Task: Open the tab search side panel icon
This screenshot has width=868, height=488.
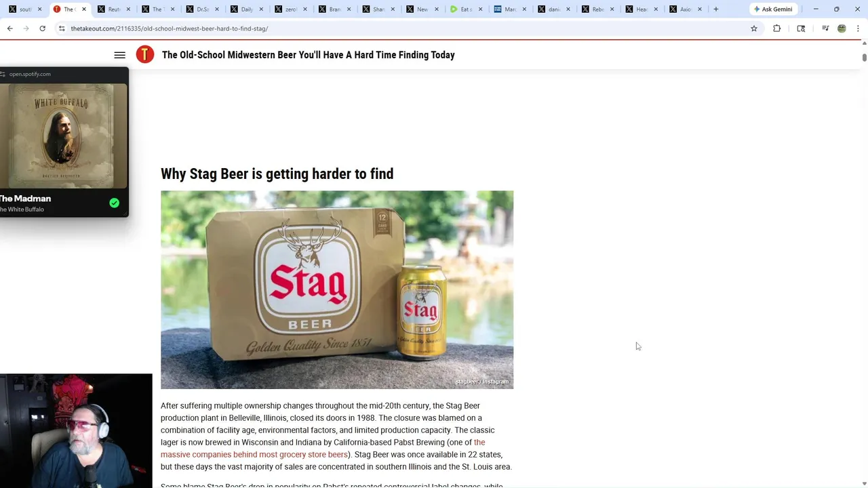Action: coord(801,28)
